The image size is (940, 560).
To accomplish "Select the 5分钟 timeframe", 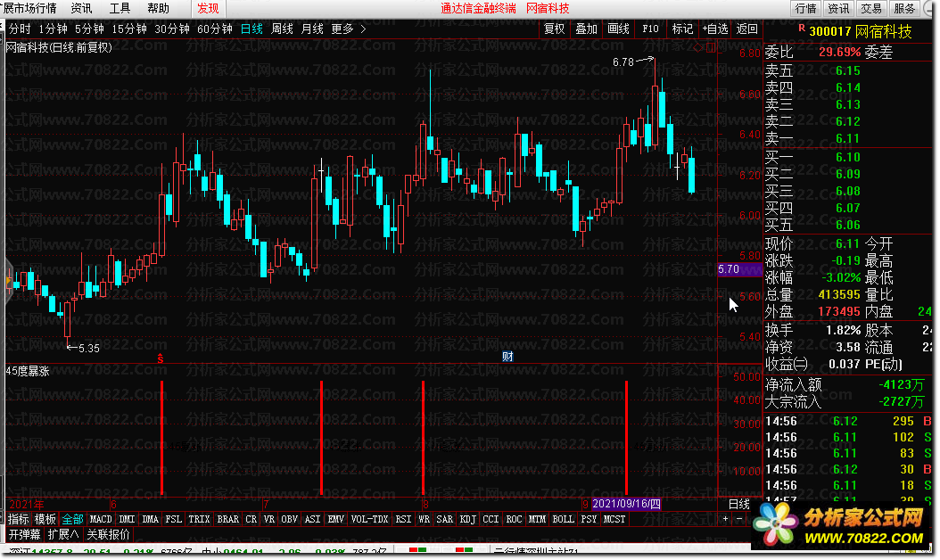I will point(88,29).
